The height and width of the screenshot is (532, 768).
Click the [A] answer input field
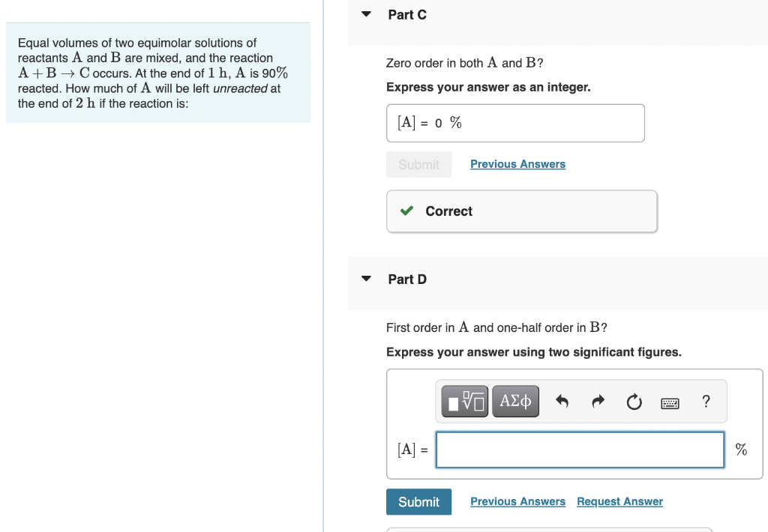click(x=579, y=450)
